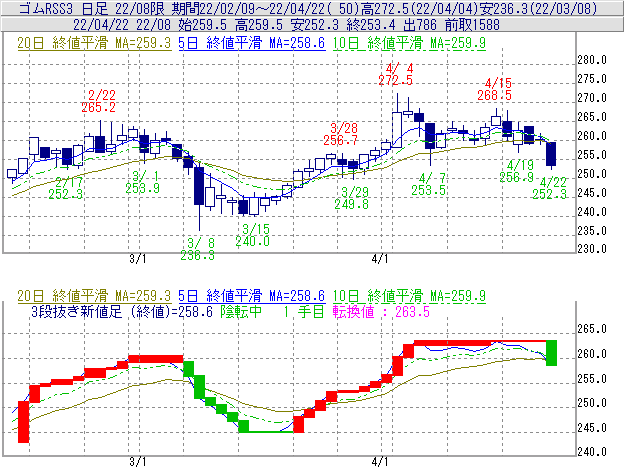Click 245.0 axis label on upper chart

tap(592, 193)
